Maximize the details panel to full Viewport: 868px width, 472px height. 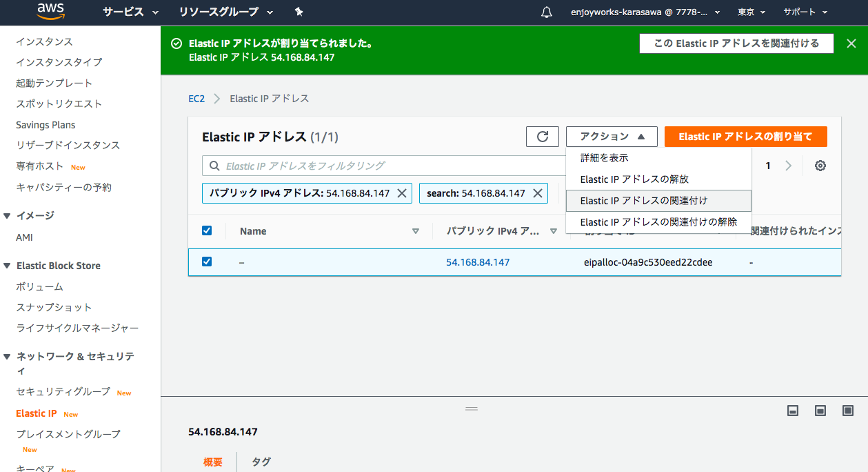click(848, 411)
